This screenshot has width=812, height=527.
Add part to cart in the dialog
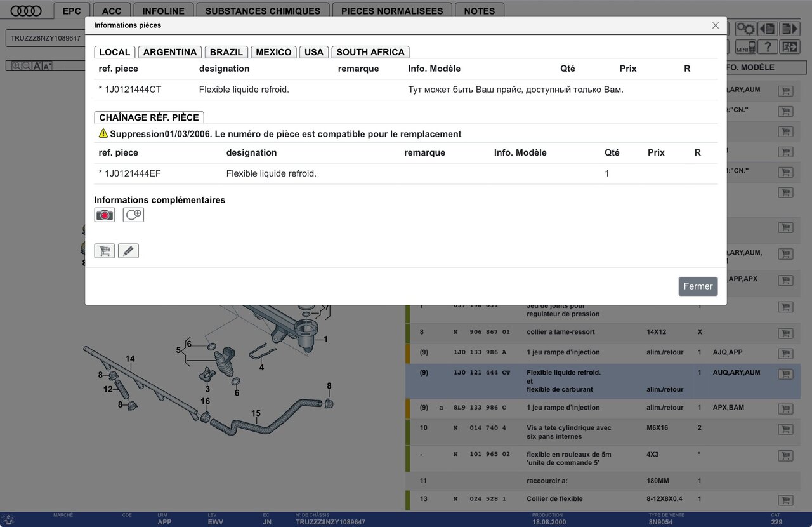(x=105, y=251)
